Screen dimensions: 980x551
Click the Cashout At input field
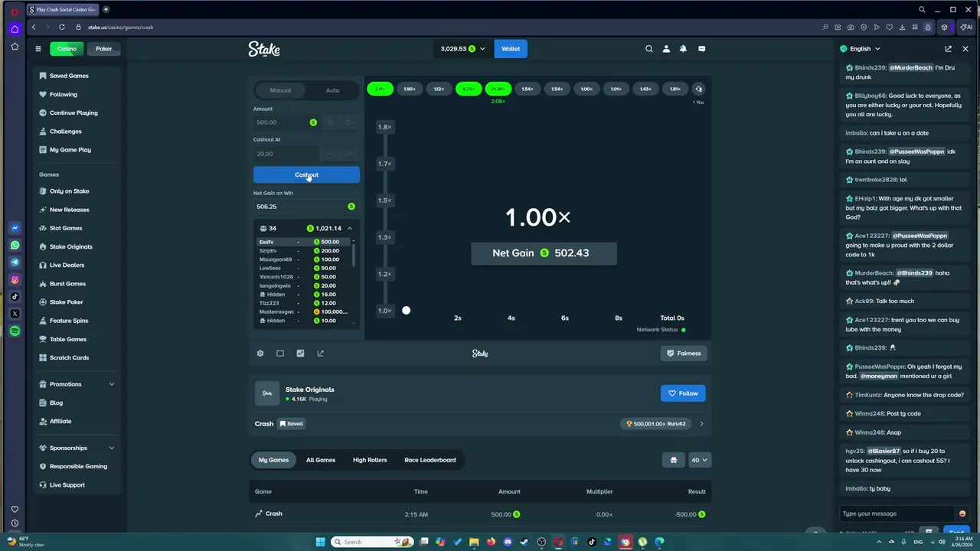(287, 154)
